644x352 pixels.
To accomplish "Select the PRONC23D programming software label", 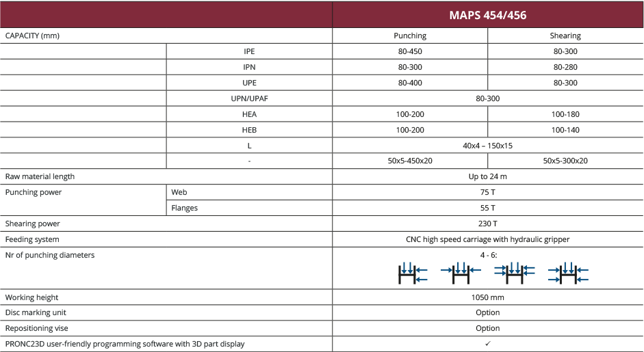I will pos(125,344).
